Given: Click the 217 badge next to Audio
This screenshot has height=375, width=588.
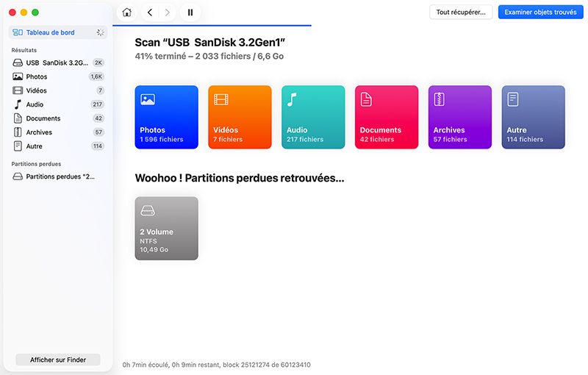Looking at the screenshot, I should click(98, 104).
